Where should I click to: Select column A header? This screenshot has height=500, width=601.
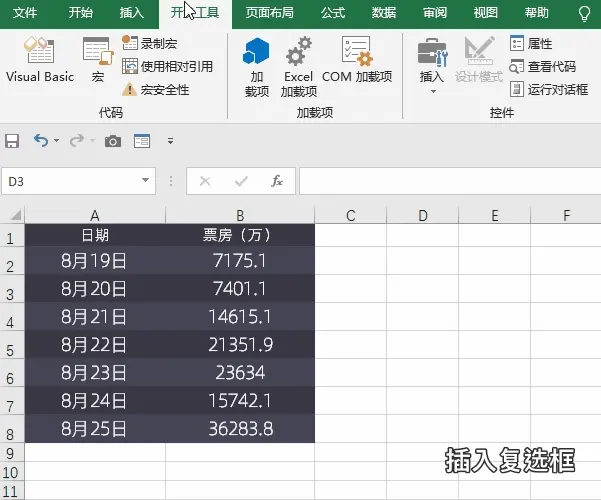(95, 215)
